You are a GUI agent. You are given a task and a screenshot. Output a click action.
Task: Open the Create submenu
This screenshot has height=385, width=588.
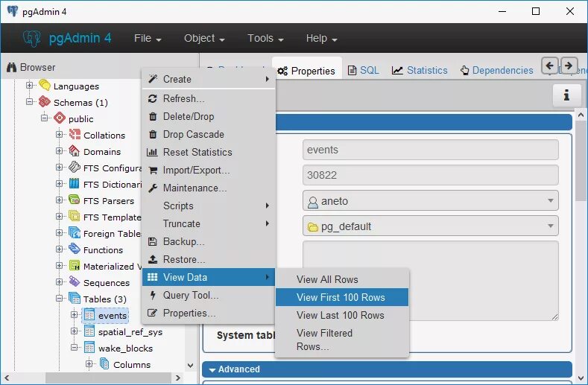click(209, 79)
